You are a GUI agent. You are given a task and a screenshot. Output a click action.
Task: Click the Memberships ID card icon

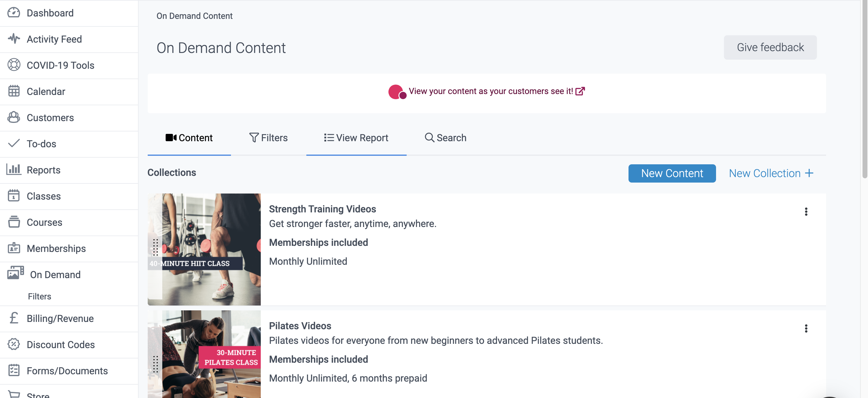(14, 248)
